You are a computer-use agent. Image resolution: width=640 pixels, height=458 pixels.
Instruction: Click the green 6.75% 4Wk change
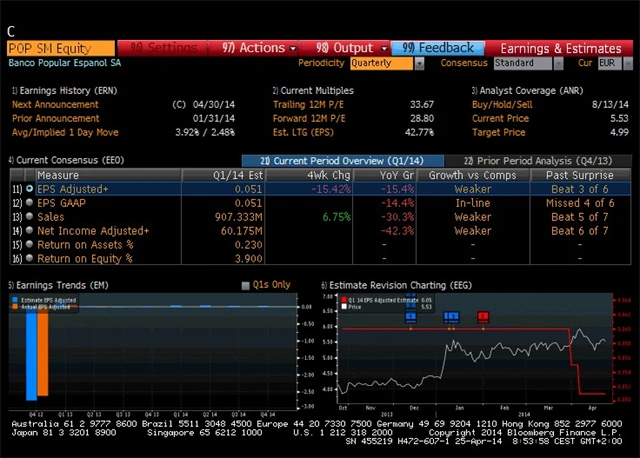click(336, 217)
